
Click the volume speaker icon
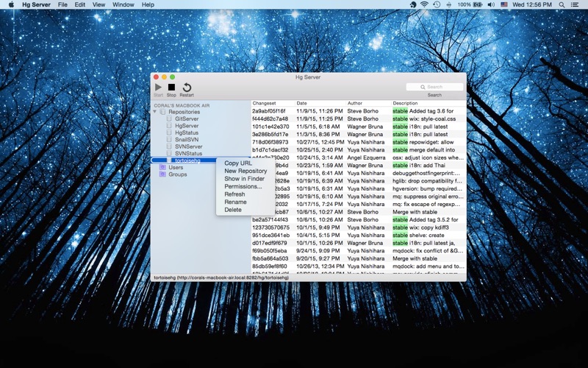[491, 4]
